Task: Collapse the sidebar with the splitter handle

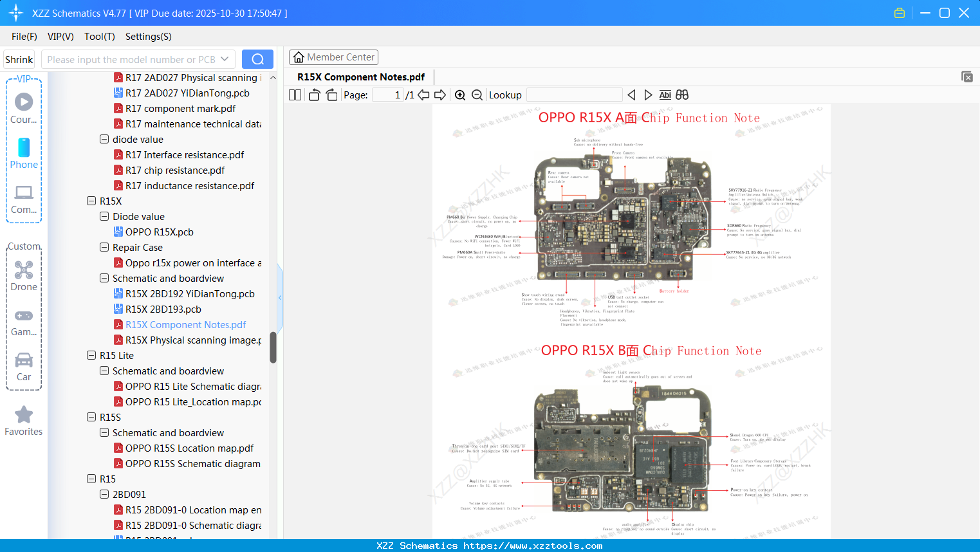Action: coord(280,297)
